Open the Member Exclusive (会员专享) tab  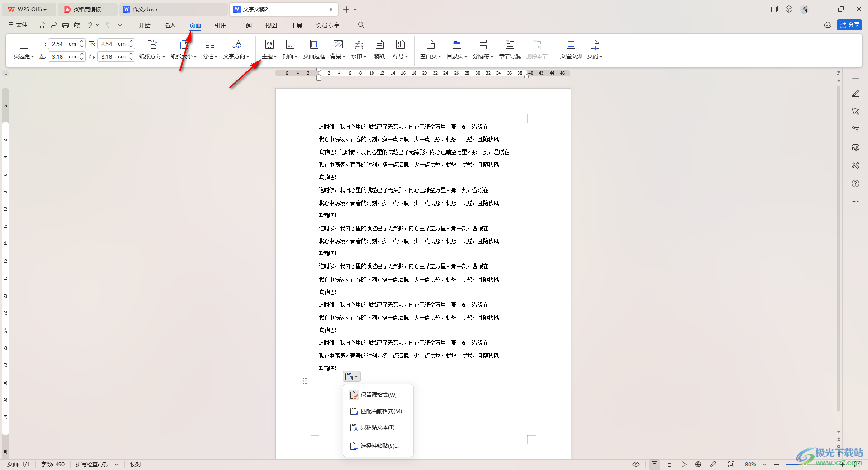tap(328, 25)
